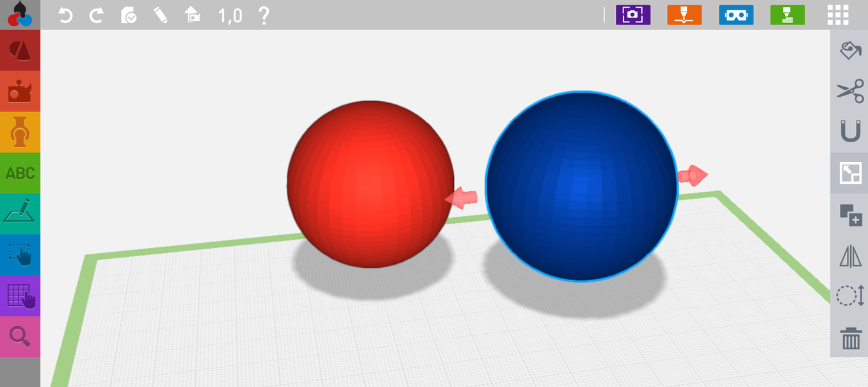Click the mirror flip tool

click(x=850, y=256)
